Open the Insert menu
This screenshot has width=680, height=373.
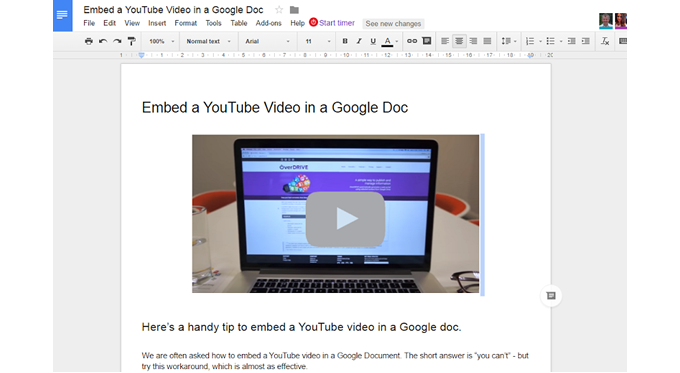point(157,23)
